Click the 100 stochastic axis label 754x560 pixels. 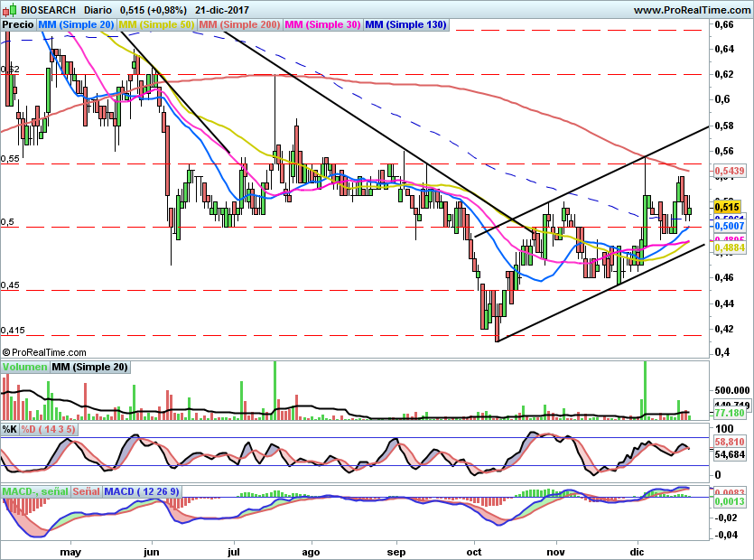click(725, 429)
